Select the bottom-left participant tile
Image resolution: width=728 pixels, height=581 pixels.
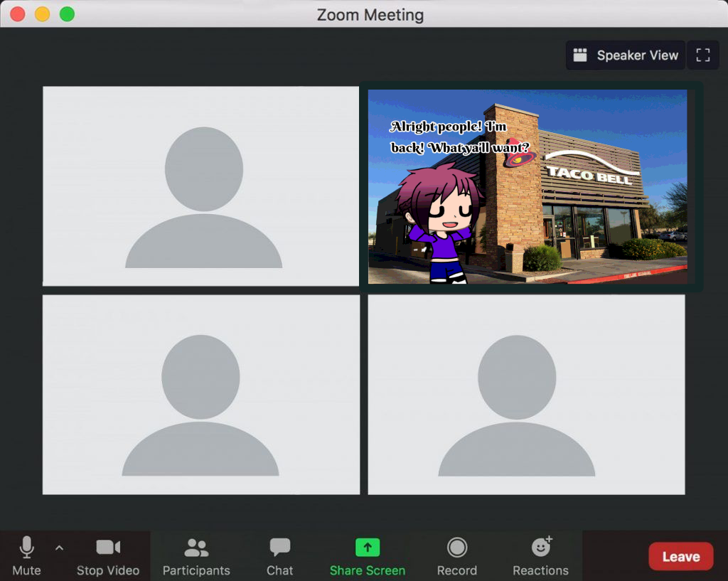201,395
